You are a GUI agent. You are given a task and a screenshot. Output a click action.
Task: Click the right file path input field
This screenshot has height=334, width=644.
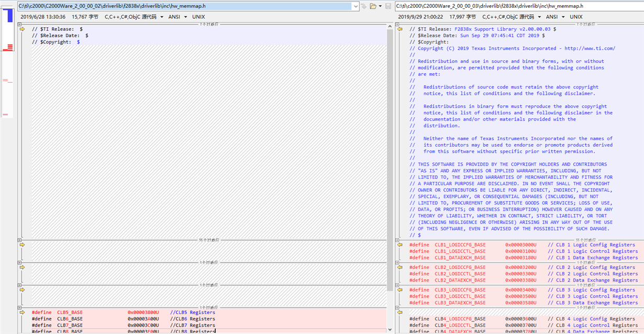tap(519, 6)
